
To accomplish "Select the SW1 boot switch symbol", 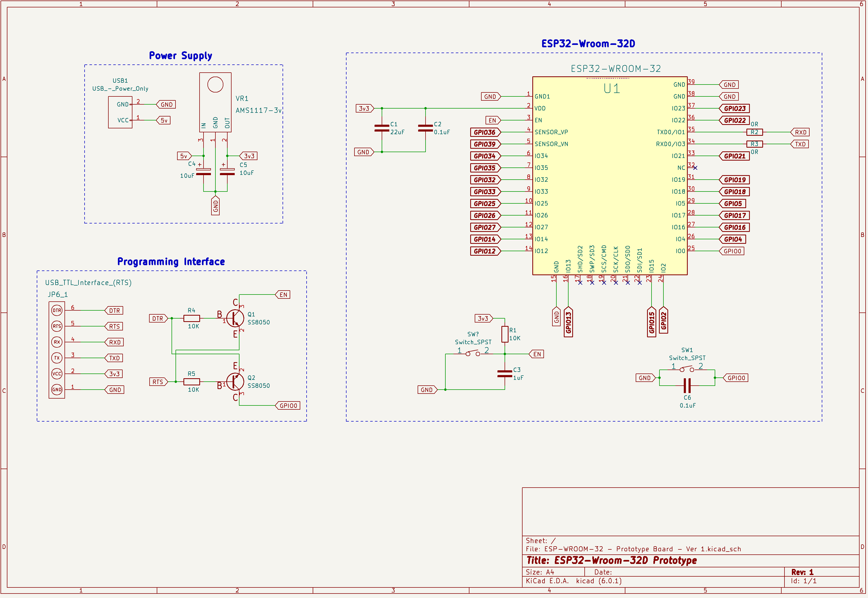I will (687, 370).
